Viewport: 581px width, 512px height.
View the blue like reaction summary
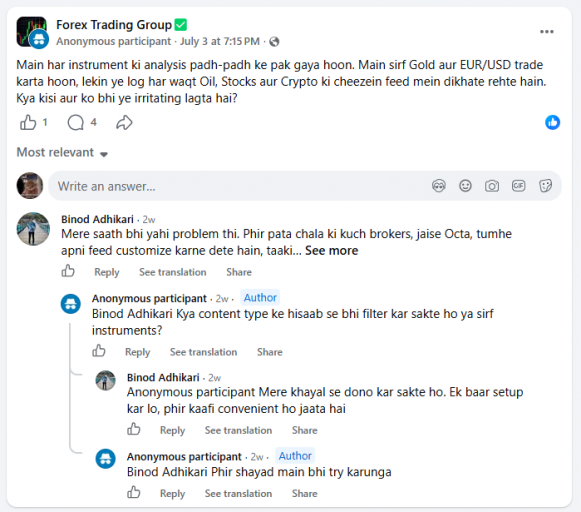pos(552,123)
